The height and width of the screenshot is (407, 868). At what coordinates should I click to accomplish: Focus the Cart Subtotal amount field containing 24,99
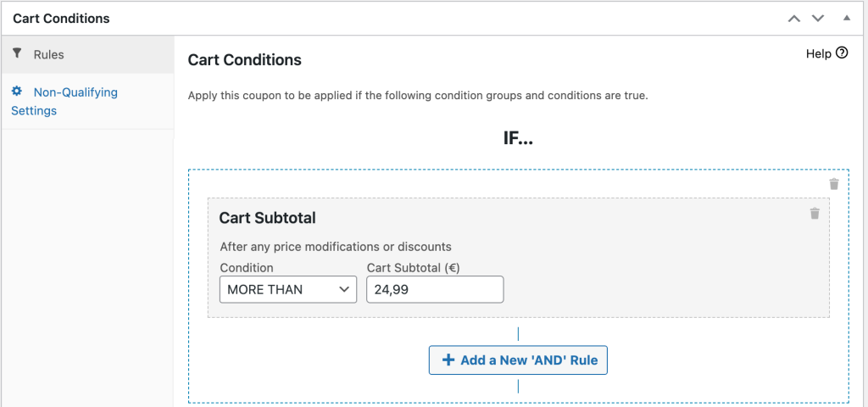[x=435, y=290]
